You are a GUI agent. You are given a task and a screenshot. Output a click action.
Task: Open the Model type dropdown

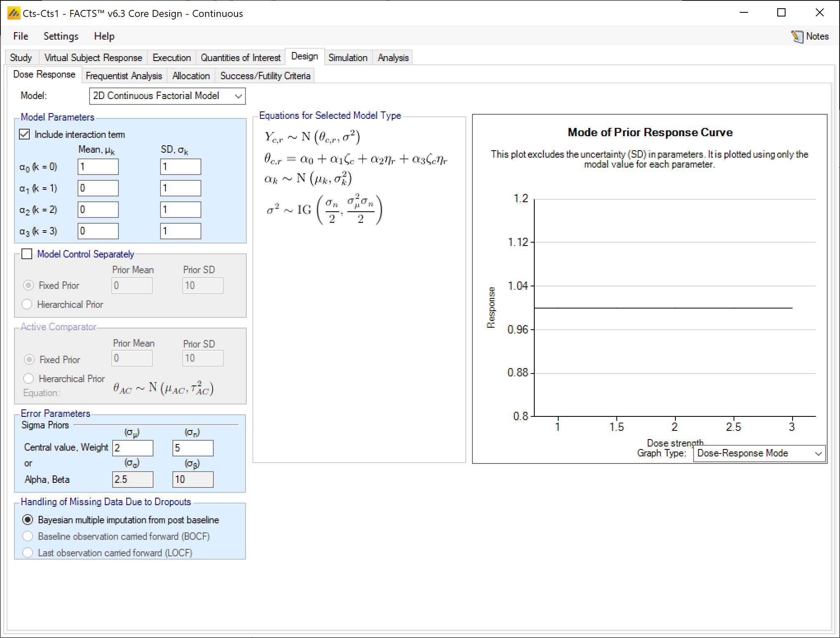167,96
